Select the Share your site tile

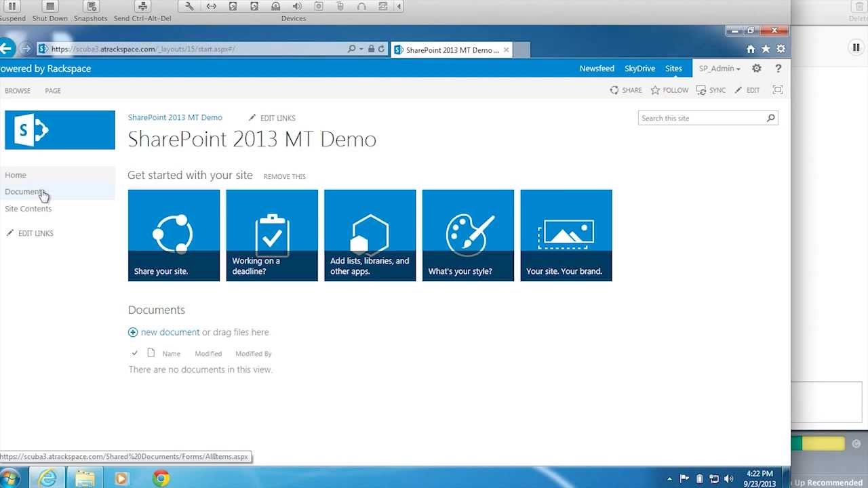[174, 235]
